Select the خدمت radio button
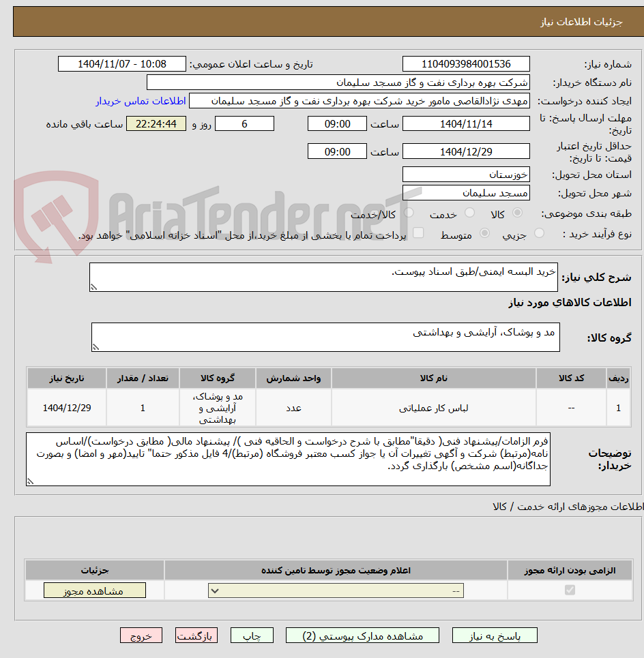644x658 pixels. pyautogui.click(x=469, y=213)
